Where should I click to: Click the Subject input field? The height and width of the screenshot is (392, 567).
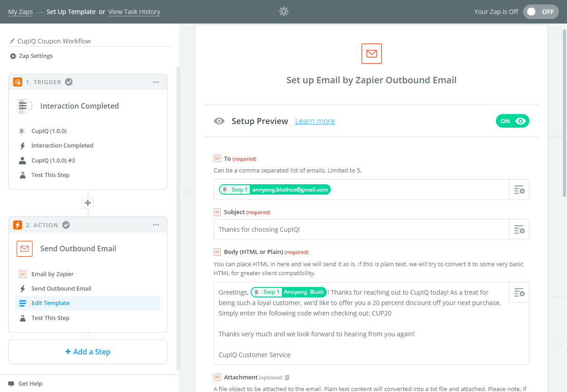pyautogui.click(x=362, y=229)
